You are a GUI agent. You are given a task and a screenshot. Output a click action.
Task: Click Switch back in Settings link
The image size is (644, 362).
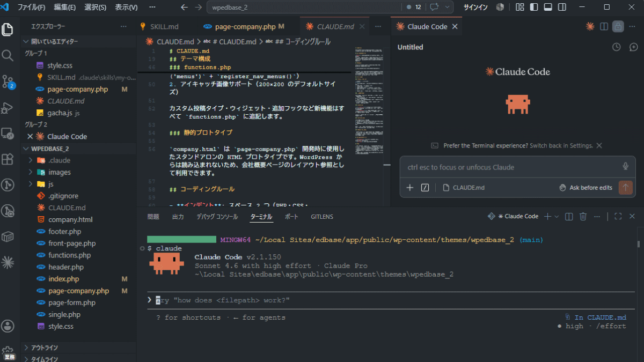(x=561, y=145)
